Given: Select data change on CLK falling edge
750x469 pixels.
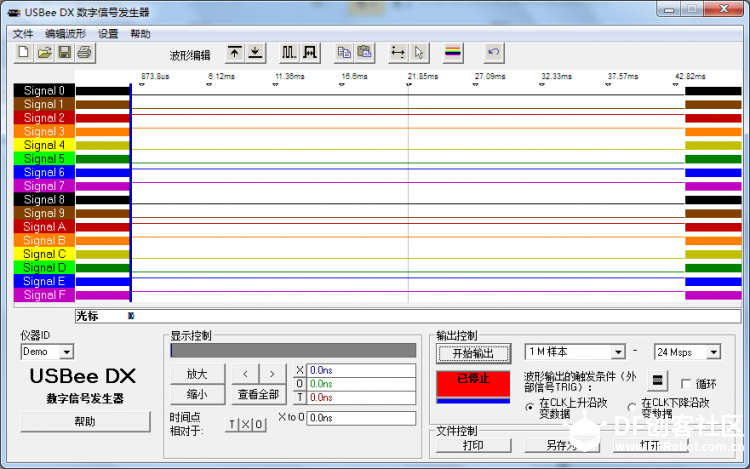Looking at the screenshot, I should pyautogui.click(x=632, y=407).
